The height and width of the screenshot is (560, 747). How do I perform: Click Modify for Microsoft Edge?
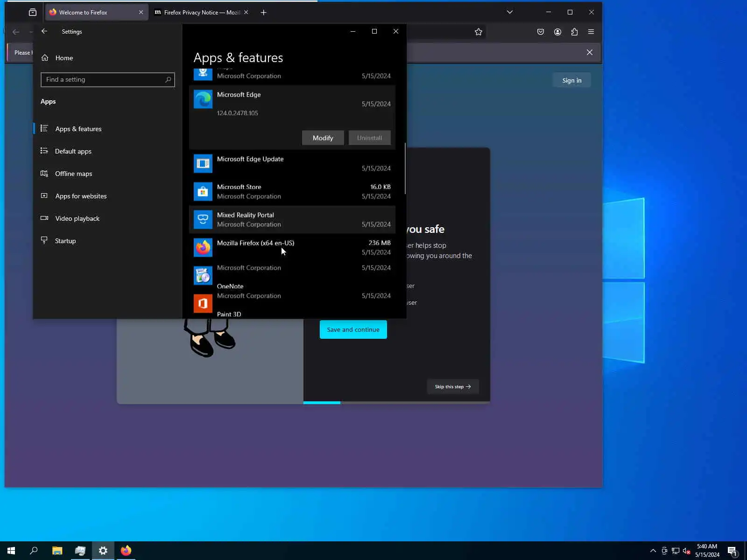(323, 138)
